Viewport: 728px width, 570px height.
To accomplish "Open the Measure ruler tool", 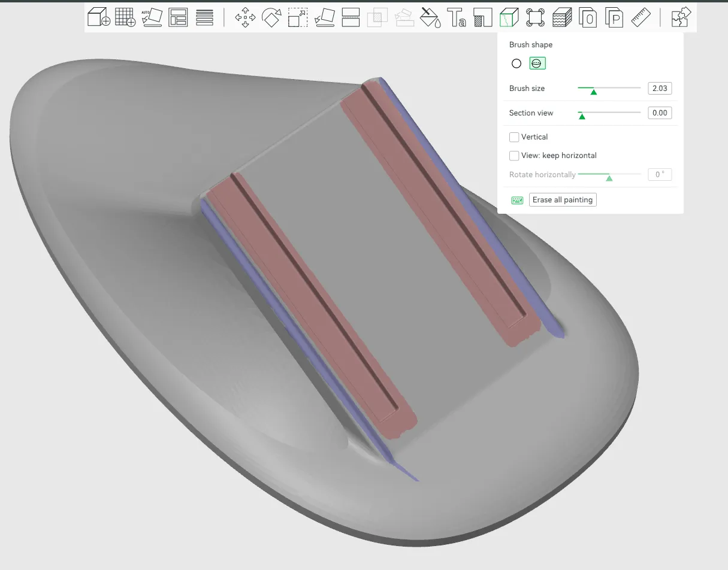I will pyautogui.click(x=641, y=17).
